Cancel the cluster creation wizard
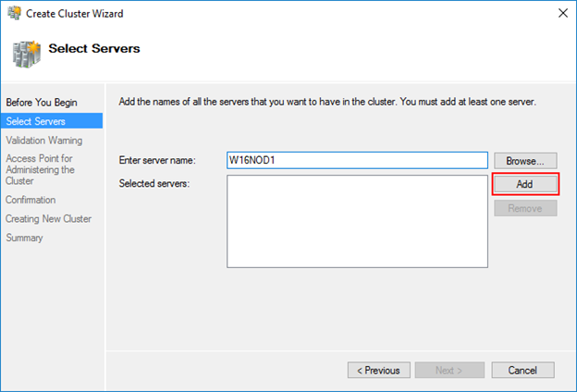This screenshot has height=392, width=577. [522, 371]
